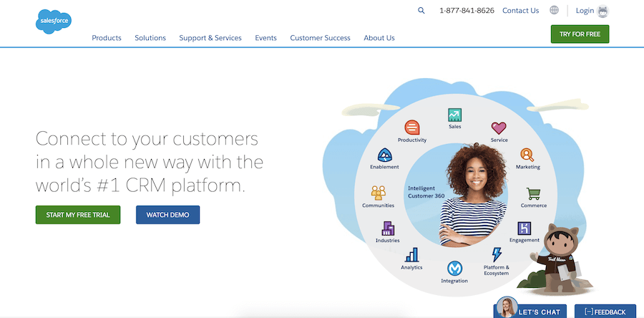Click the headline about #1 CRM platform
This screenshot has width=644, height=318.
click(x=150, y=163)
